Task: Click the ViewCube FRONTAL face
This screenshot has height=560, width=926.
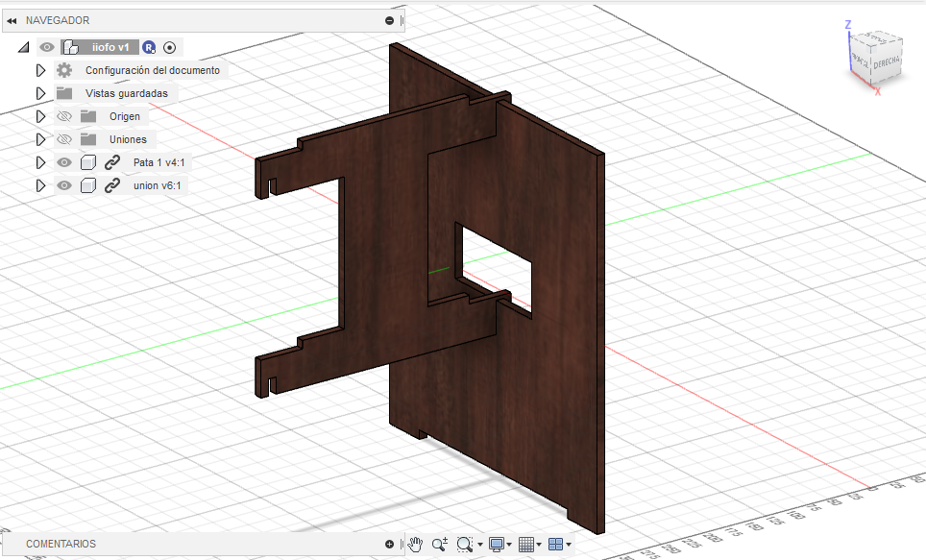Action: (861, 61)
